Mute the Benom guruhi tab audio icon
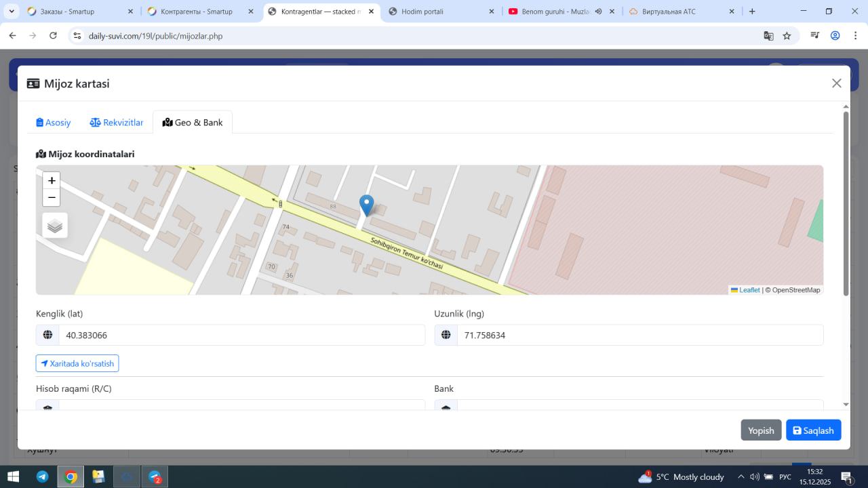This screenshot has height=488, width=868. (x=599, y=12)
